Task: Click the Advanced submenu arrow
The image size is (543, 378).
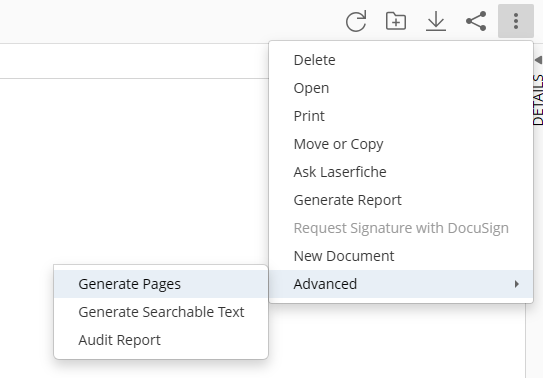Action: 517,284
